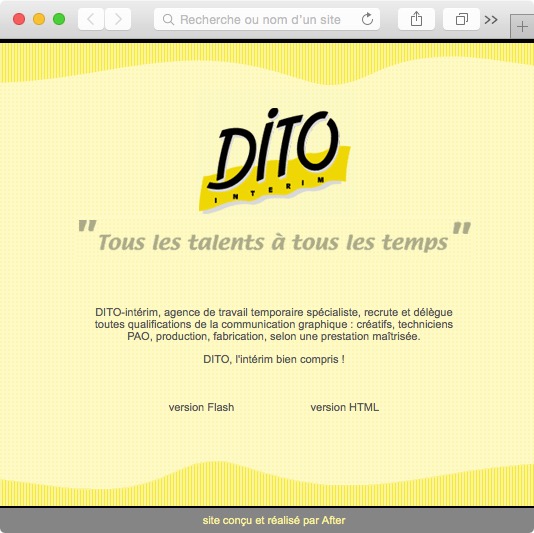This screenshot has width=534, height=533.
Task: Expand hidden toolbar items with double chevron
Action: point(491,20)
